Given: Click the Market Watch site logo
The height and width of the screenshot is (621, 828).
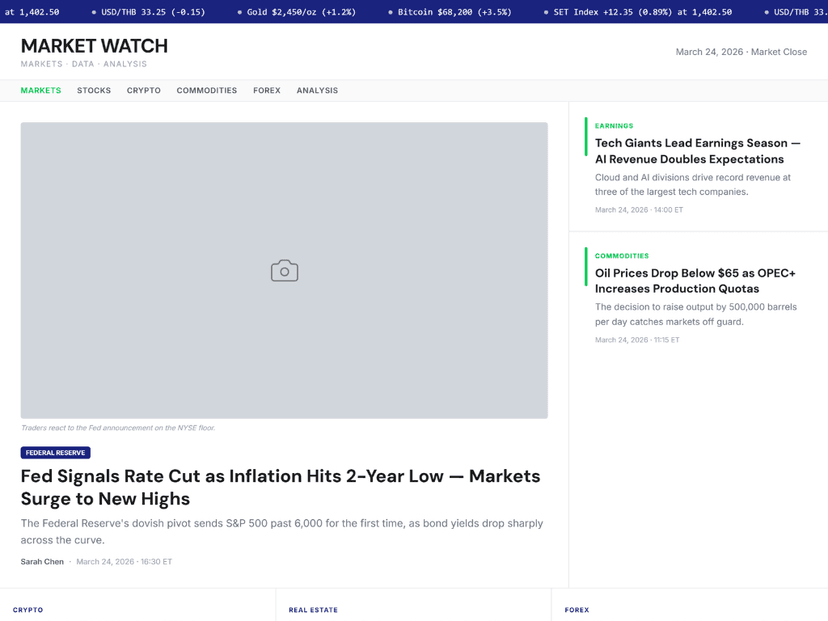Looking at the screenshot, I should click(94, 46).
